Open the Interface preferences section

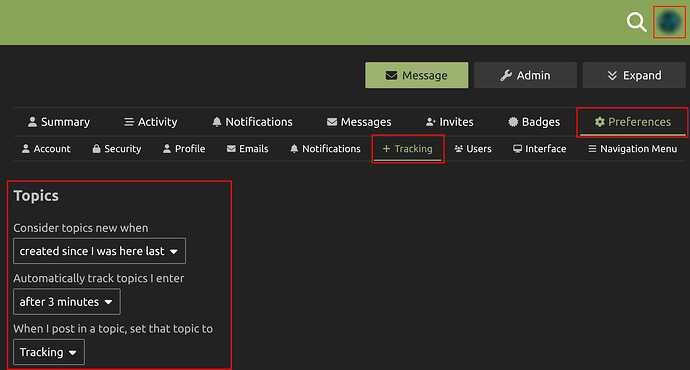click(x=540, y=149)
